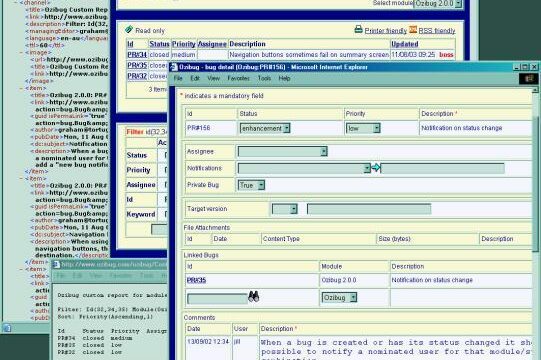The image size is (541, 360).
Task: Click the teal arrow icon beside Notifications
Action: 376,168
